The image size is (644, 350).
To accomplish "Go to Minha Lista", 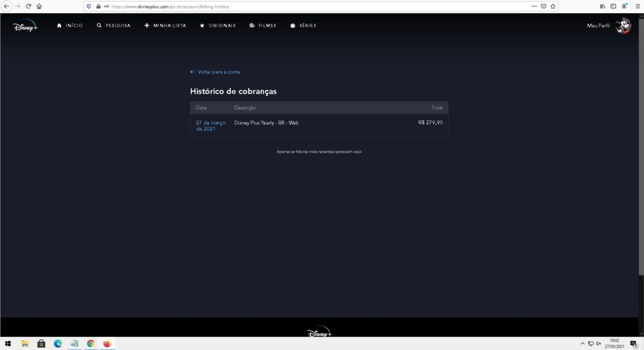I will (x=165, y=26).
